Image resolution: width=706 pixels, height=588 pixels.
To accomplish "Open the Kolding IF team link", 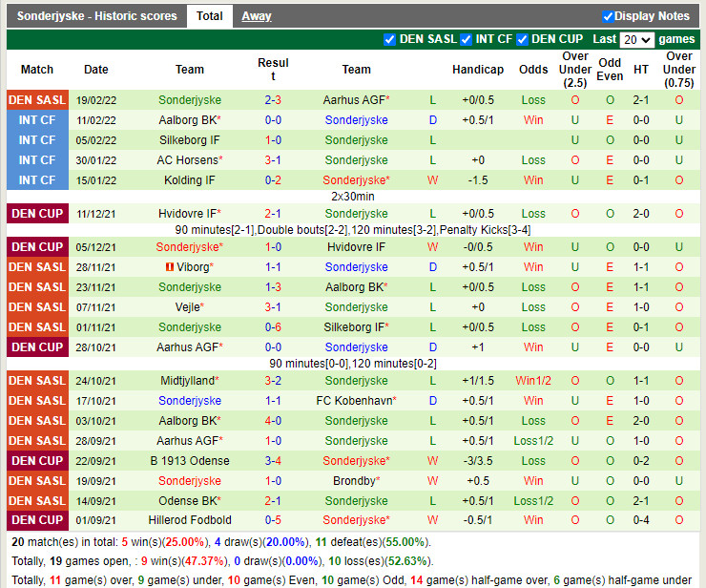I will tap(187, 180).
